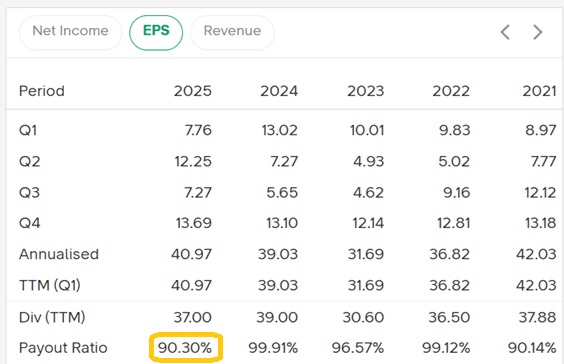Click the 2025 column header
This screenshot has height=364, width=564.
click(x=193, y=91)
